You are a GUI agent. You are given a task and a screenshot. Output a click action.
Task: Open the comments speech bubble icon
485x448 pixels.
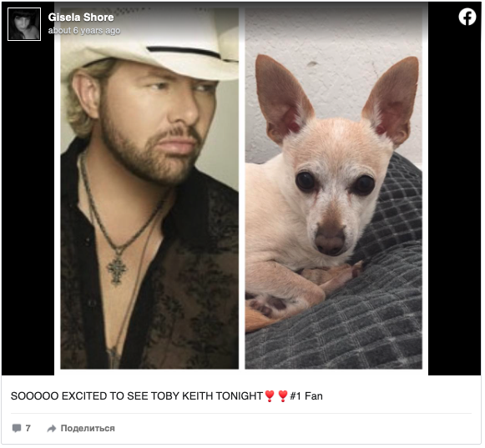(17, 428)
